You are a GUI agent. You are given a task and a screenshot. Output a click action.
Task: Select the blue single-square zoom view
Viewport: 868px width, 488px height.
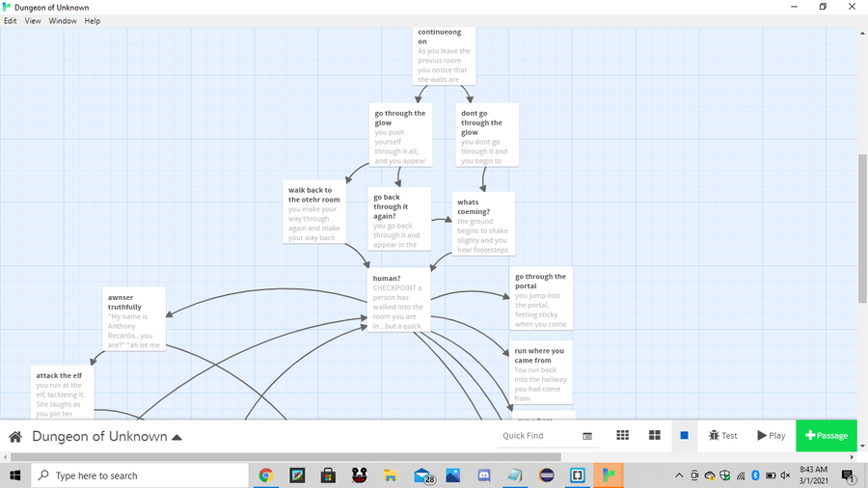click(684, 435)
